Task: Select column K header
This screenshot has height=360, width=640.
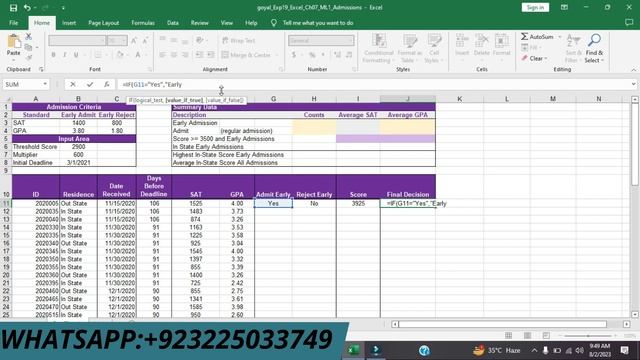Action: click(x=460, y=99)
